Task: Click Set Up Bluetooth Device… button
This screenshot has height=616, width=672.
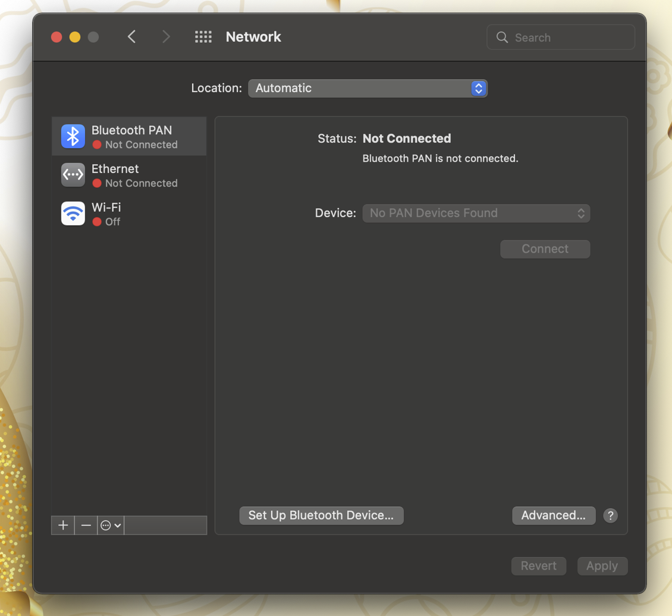Action: (x=321, y=516)
